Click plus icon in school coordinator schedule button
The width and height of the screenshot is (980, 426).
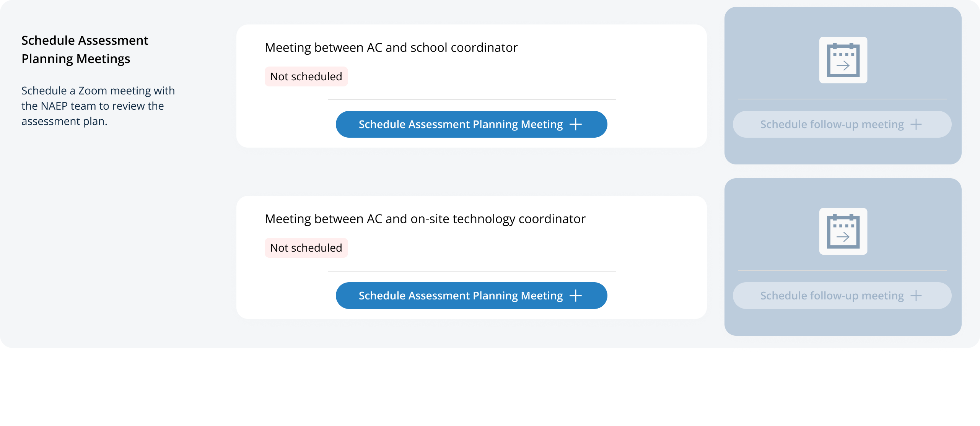click(575, 124)
